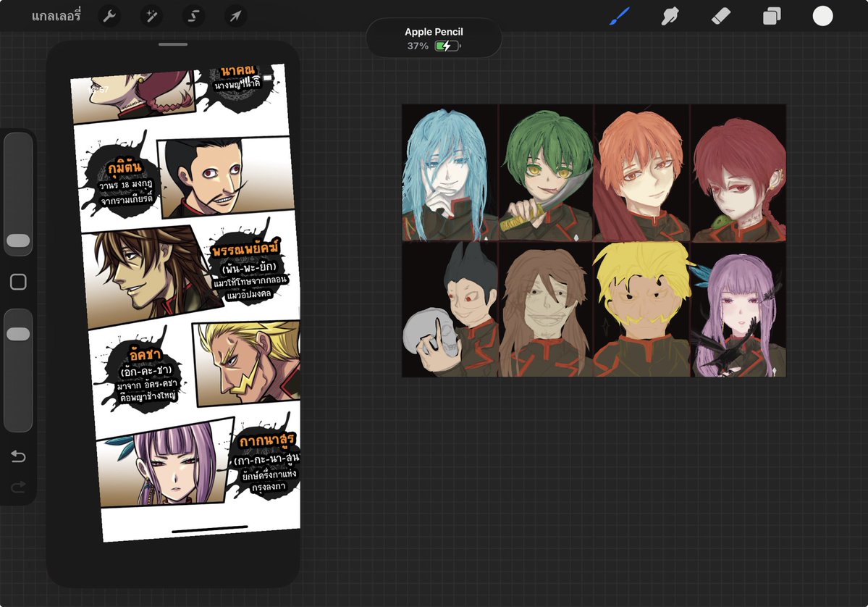Undo the last action

point(18,456)
